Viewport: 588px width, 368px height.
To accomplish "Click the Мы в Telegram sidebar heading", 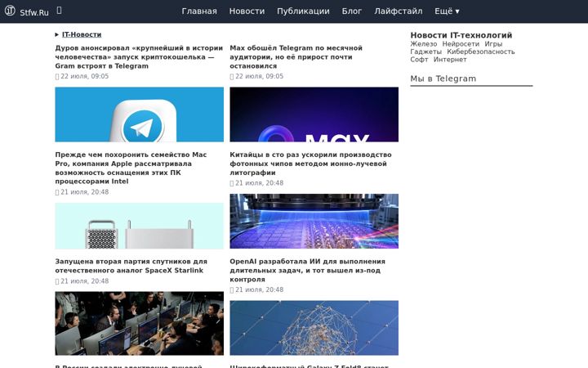I will [443, 79].
